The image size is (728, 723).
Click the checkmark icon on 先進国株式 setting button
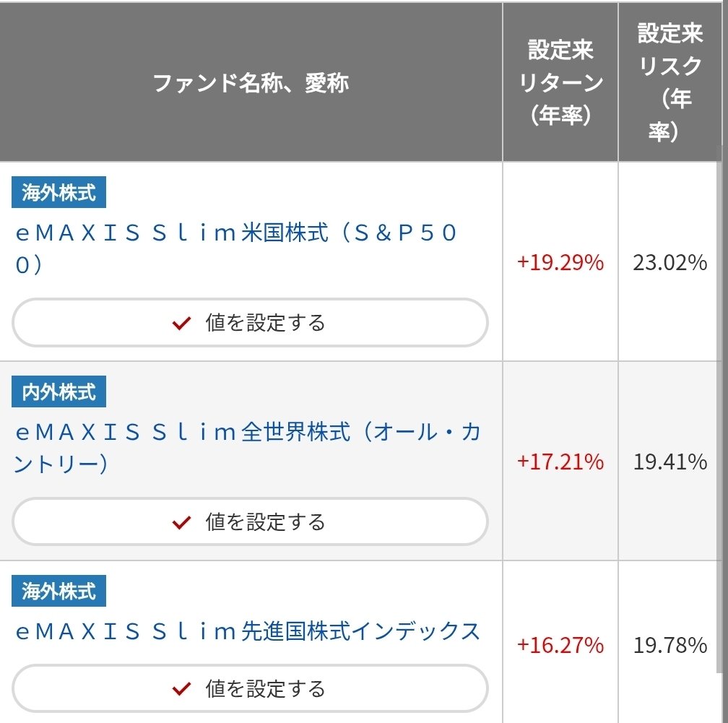point(180,688)
